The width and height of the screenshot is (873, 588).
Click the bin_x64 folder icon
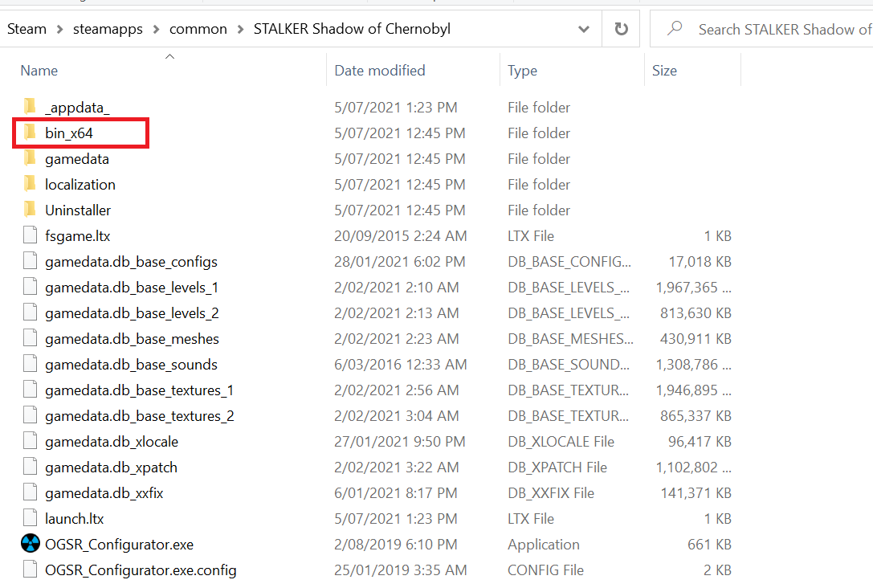30,133
